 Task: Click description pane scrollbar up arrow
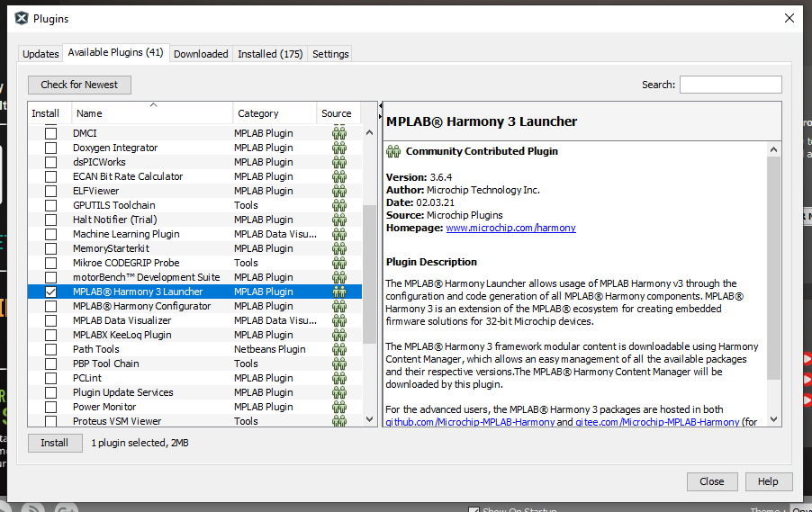[x=773, y=149]
